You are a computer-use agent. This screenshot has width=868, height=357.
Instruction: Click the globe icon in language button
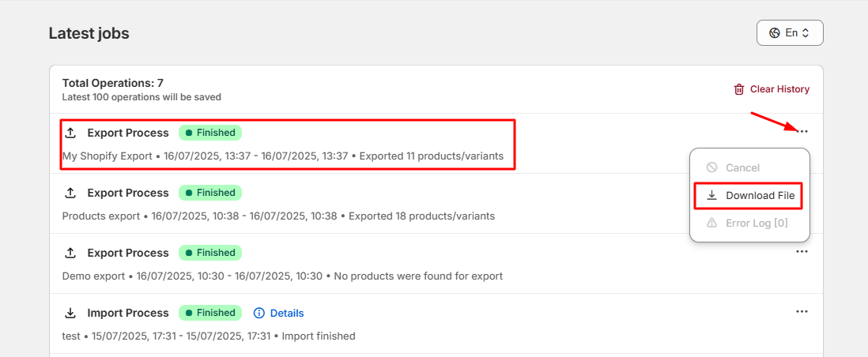[x=775, y=32]
